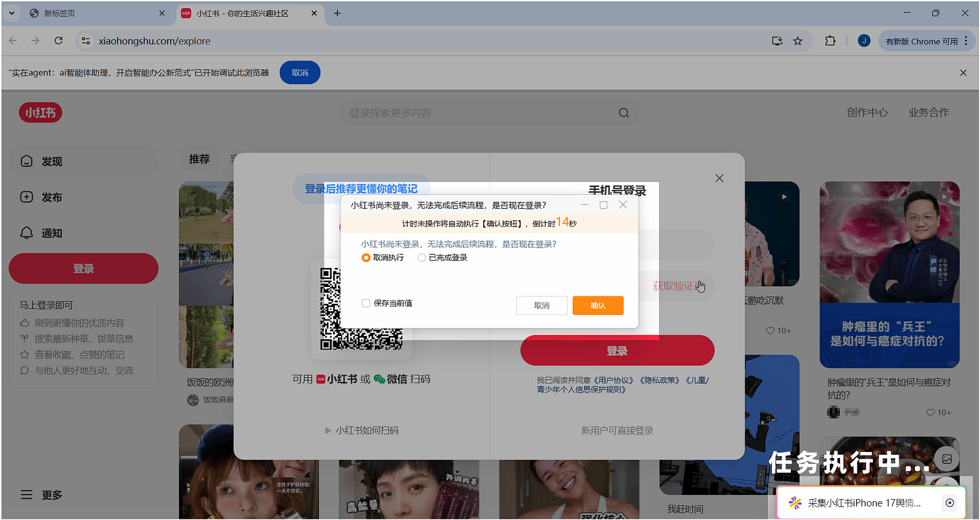Click the install app icon in address bar
The width and height of the screenshot is (980, 520).
tap(777, 40)
